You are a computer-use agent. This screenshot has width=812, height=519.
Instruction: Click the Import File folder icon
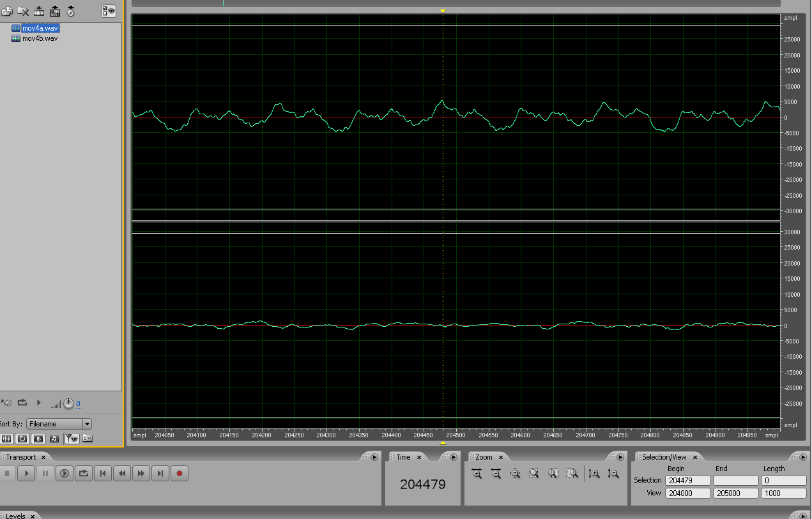7,11
